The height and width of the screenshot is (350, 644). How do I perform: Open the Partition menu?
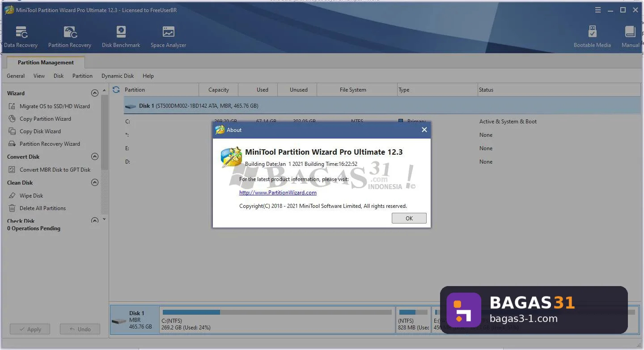[82, 76]
